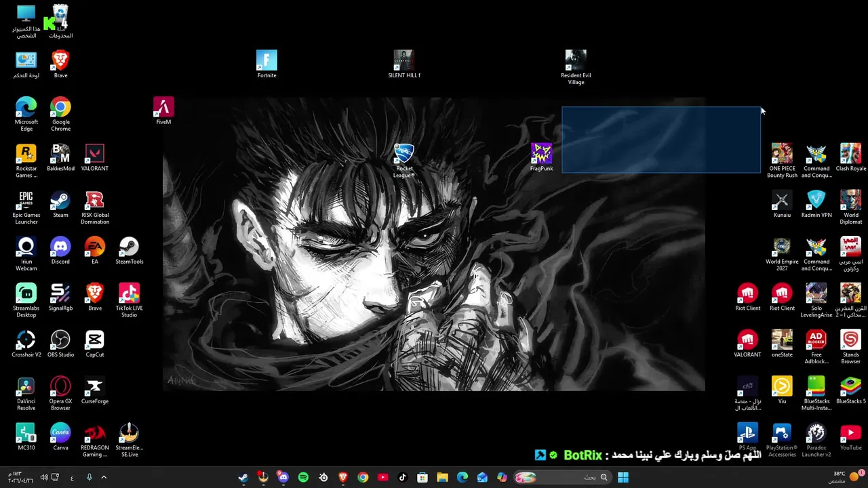
Task: Open the SignalRgb desktop icon
Action: point(60,297)
